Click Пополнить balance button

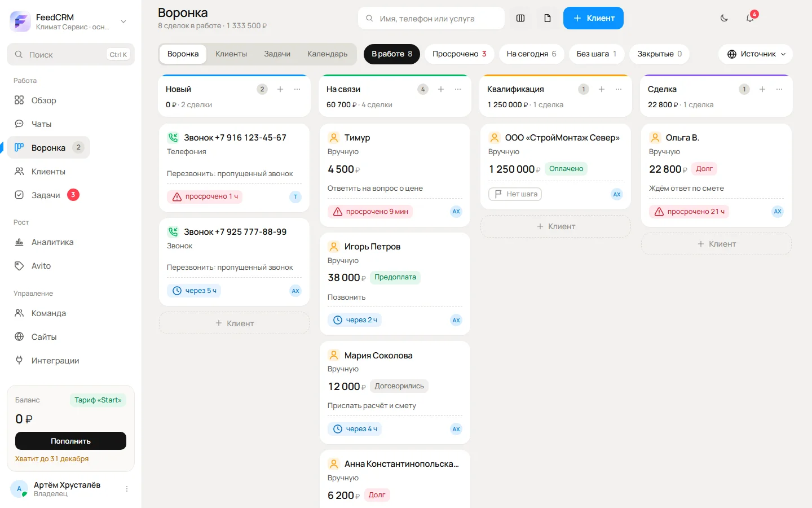[70, 441]
